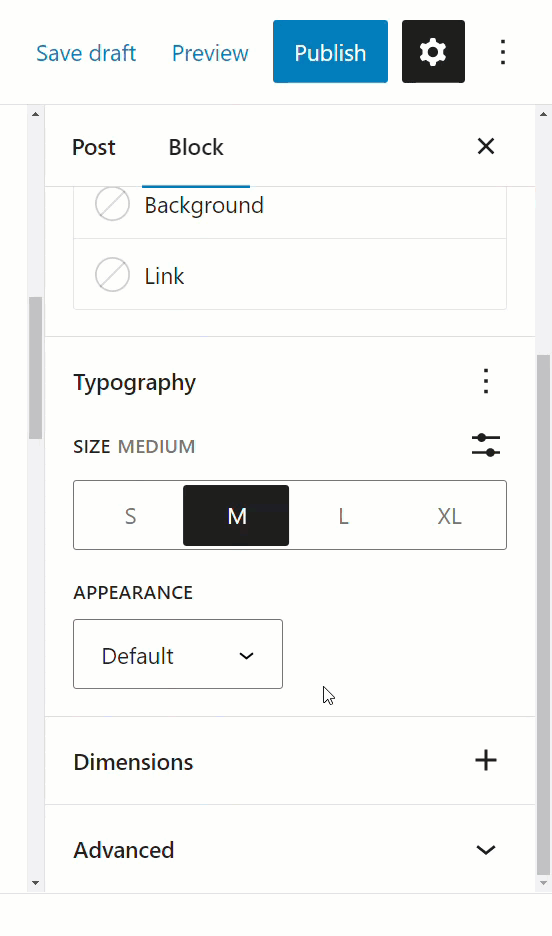Open the Background color swatch

[290, 205]
